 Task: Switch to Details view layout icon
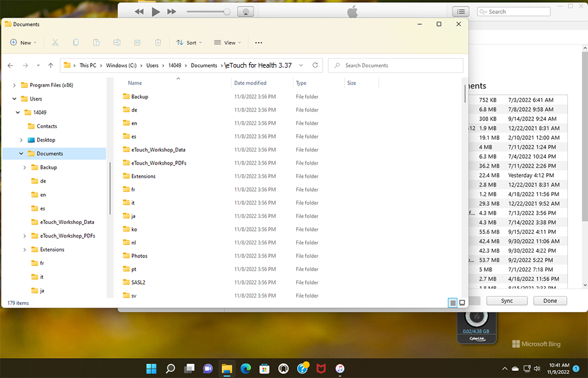click(x=453, y=303)
